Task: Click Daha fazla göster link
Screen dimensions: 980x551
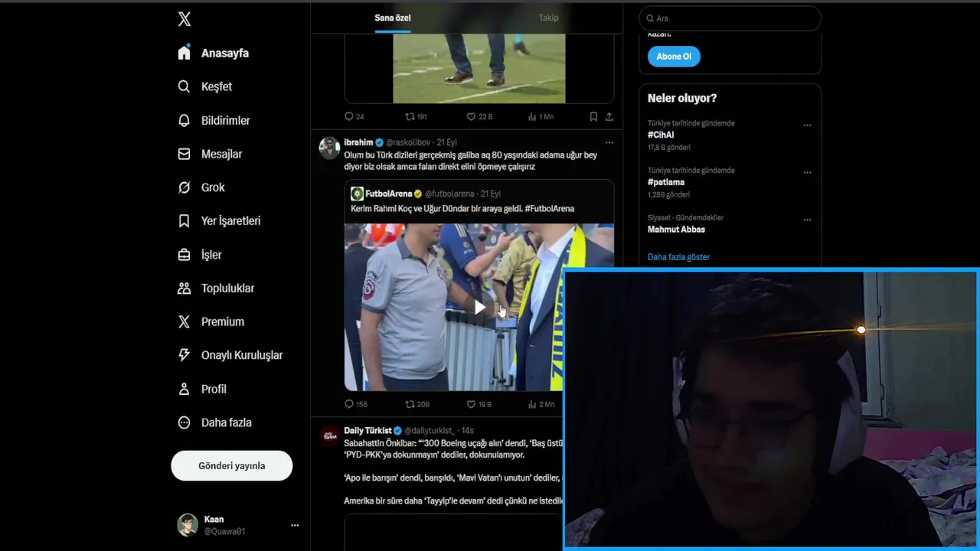Action: point(679,257)
